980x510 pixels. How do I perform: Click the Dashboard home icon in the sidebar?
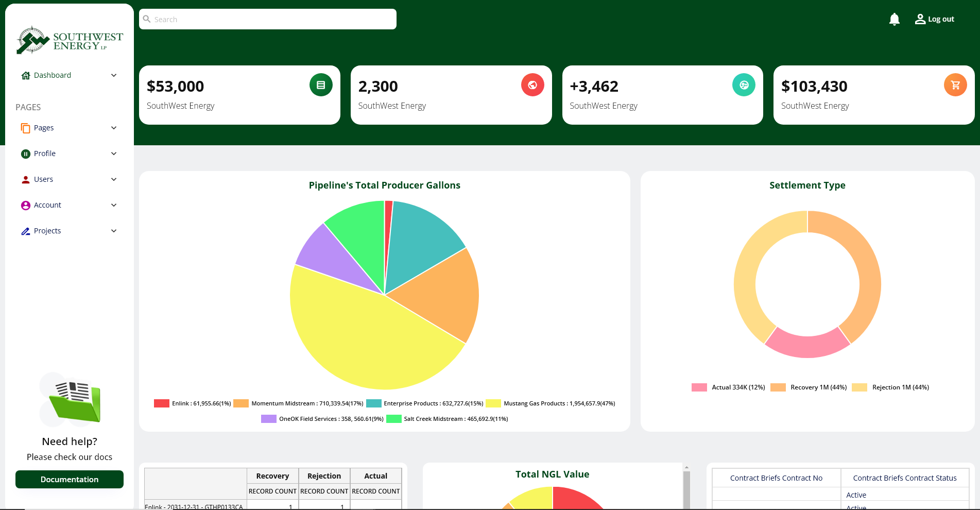pos(26,75)
